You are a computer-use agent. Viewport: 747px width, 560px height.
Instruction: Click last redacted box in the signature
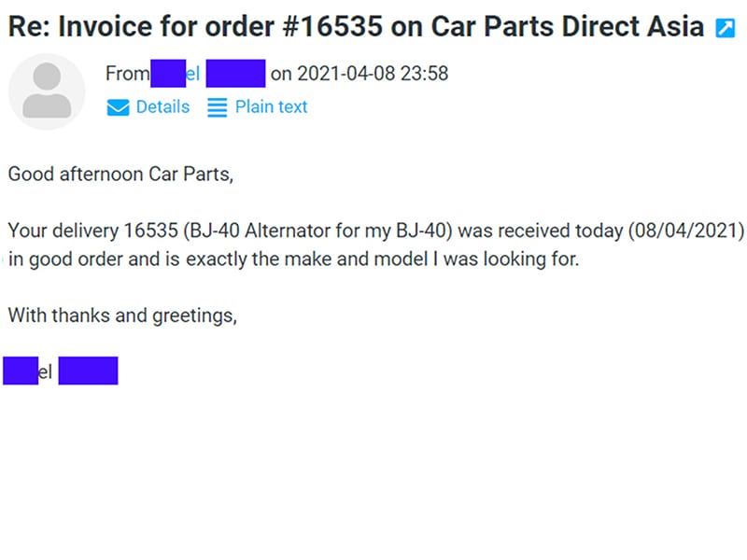pos(88,371)
